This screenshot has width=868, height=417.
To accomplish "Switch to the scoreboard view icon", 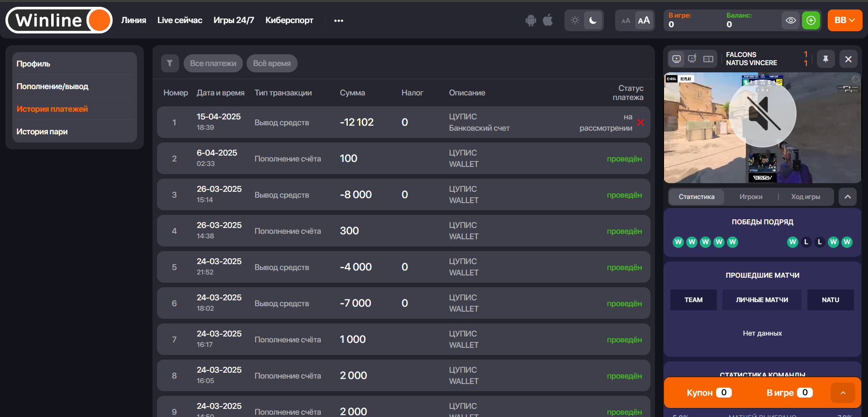I will [x=708, y=59].
